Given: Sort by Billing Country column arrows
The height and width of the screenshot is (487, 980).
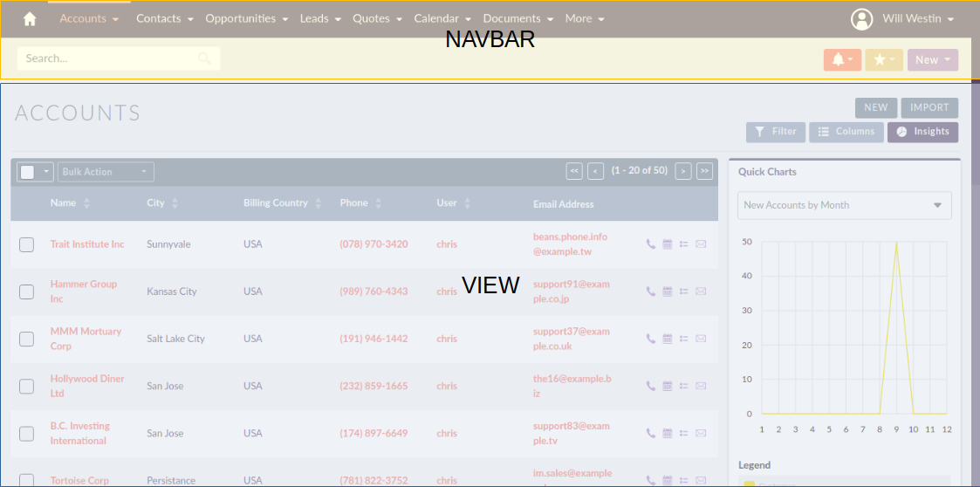Looking at the screenshot, I should (319, 203).
